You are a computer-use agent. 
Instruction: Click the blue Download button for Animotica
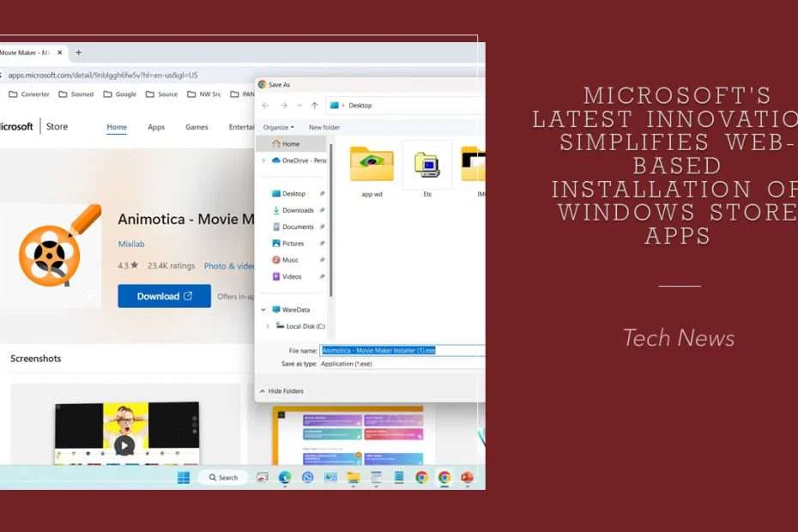click(x=164, y=295)
